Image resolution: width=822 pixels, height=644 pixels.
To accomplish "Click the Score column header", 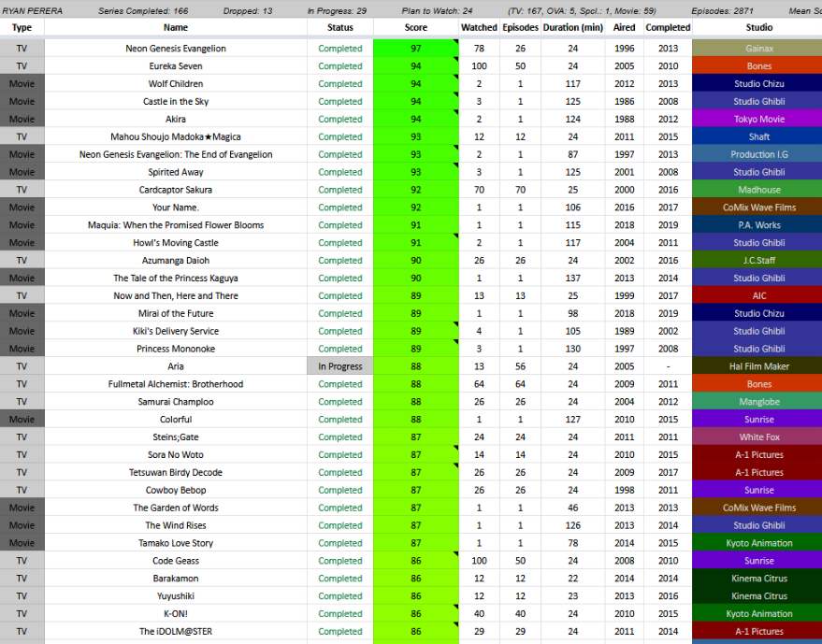I will pyautogui.click(x=416, y=27).
